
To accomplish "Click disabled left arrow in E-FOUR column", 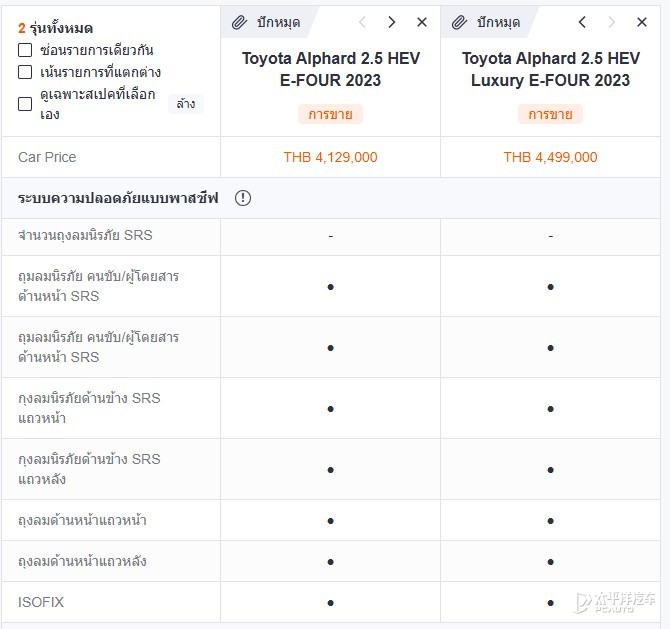I will (x=362, y=22).
